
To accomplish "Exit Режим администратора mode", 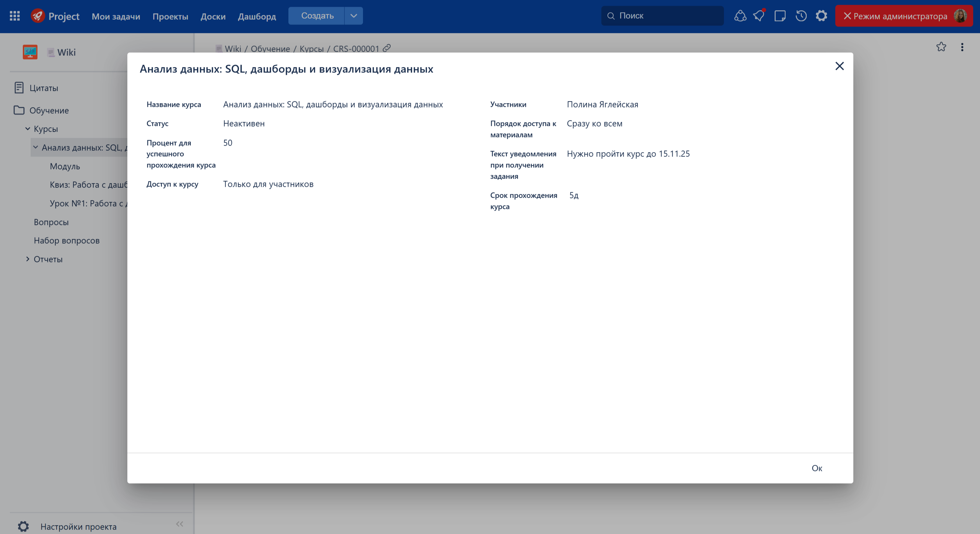I will (x=895, y=16).
